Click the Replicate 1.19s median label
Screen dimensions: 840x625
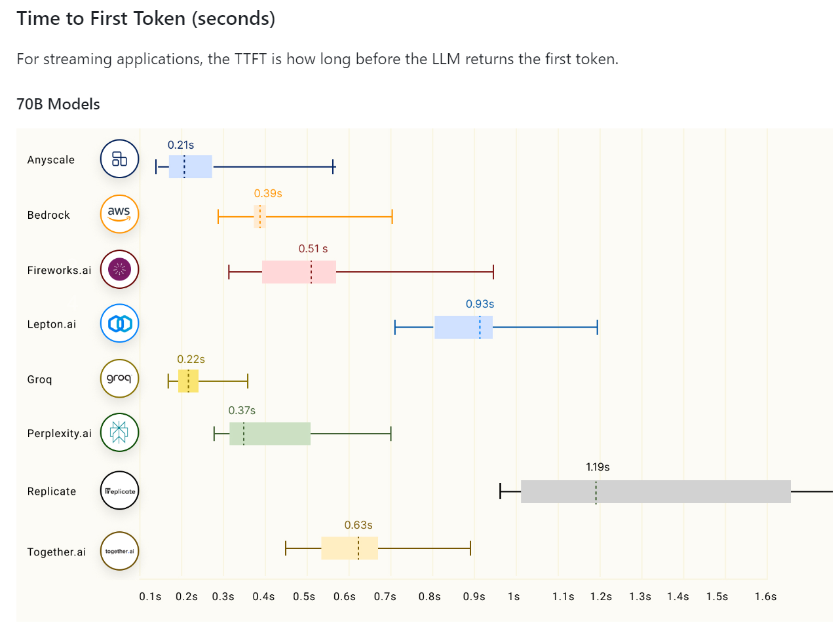(x=598, y=467)
